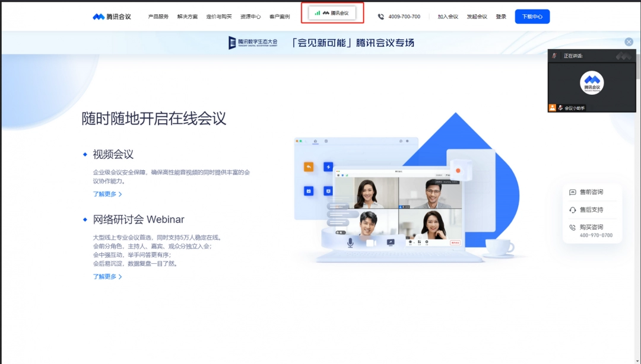Open the 产品服务 menu

coord(158,17)
